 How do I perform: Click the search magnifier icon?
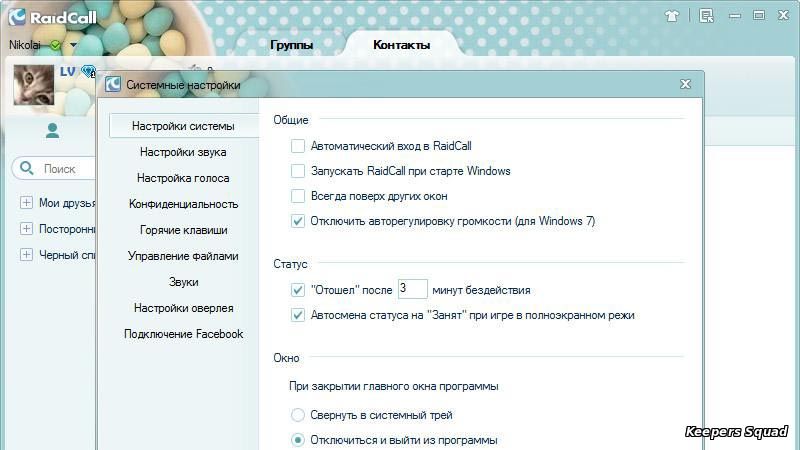[x=27, y=168]
